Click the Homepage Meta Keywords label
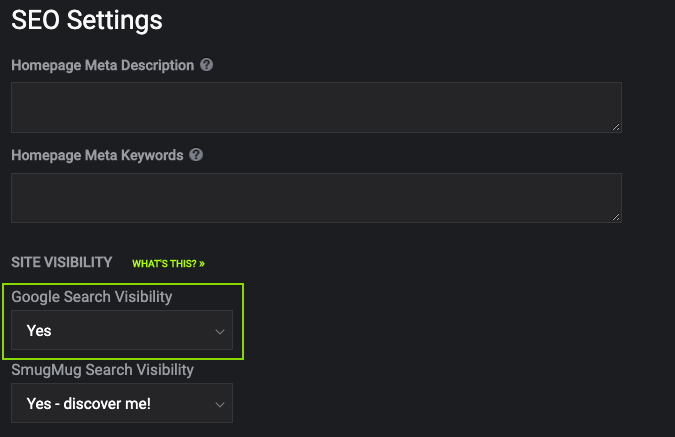Viewport: 675px width, 437px height. point(97,155)
